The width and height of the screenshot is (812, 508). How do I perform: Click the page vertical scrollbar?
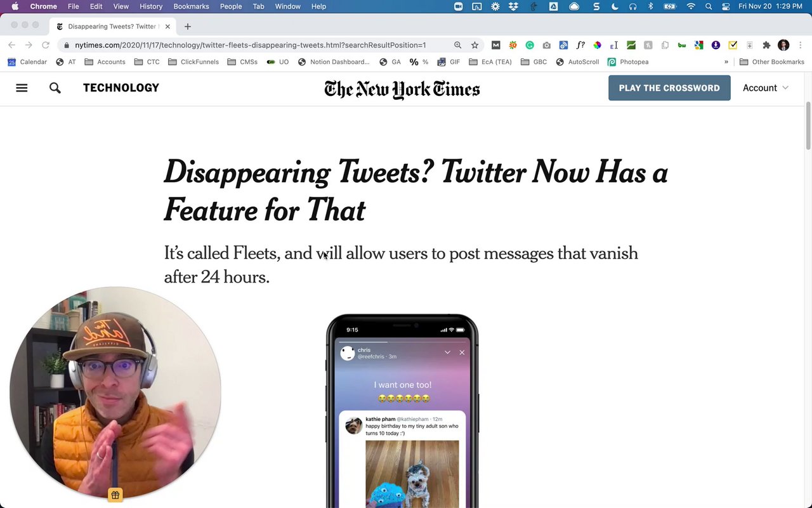[808, 127]
